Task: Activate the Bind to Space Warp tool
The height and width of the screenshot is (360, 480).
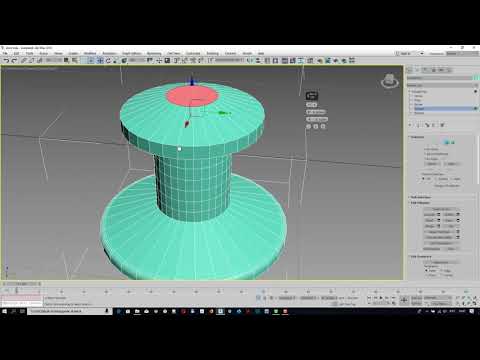Action: (x=40, y=60)
